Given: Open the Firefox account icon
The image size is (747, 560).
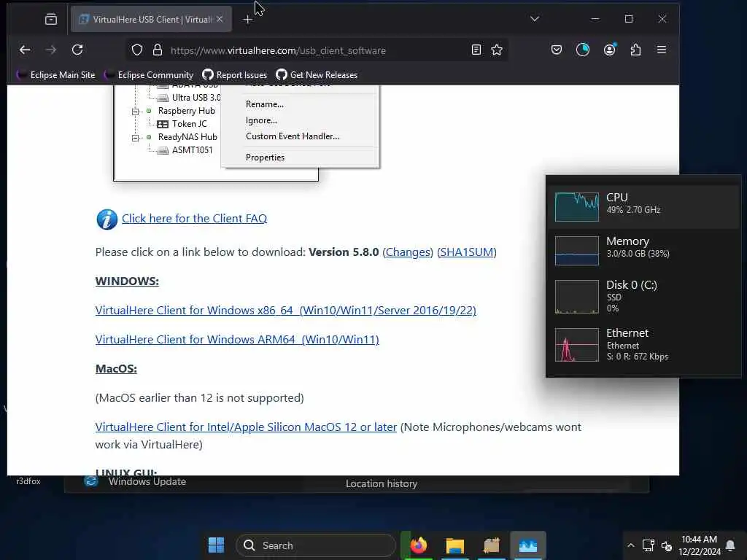Looking at the screenshot, I should coord(609,50).
